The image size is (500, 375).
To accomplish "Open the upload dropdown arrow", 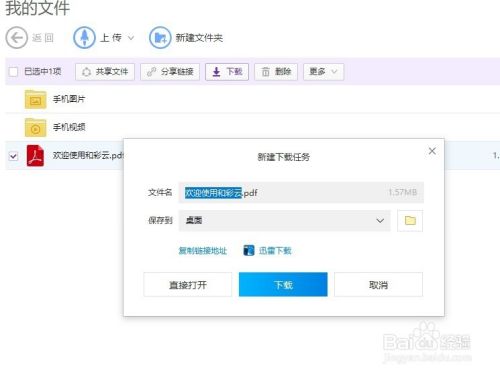I will (131, 38).
